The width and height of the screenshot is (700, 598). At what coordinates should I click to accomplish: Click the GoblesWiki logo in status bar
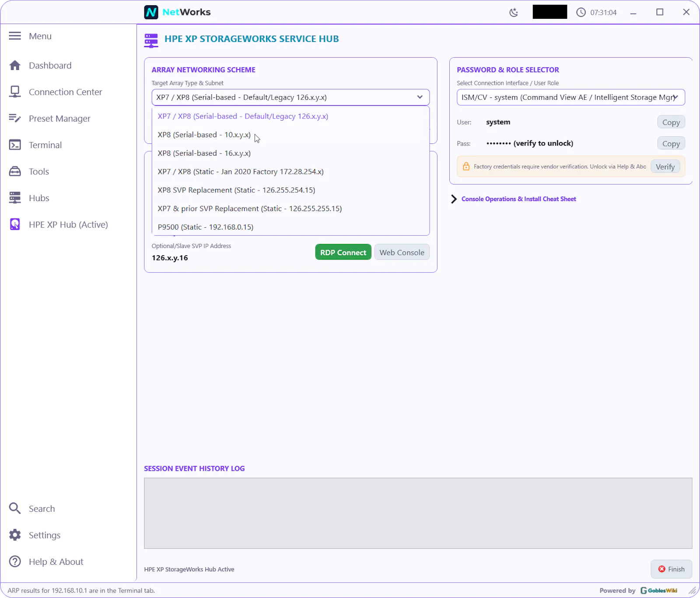click(x=659, y=591)
